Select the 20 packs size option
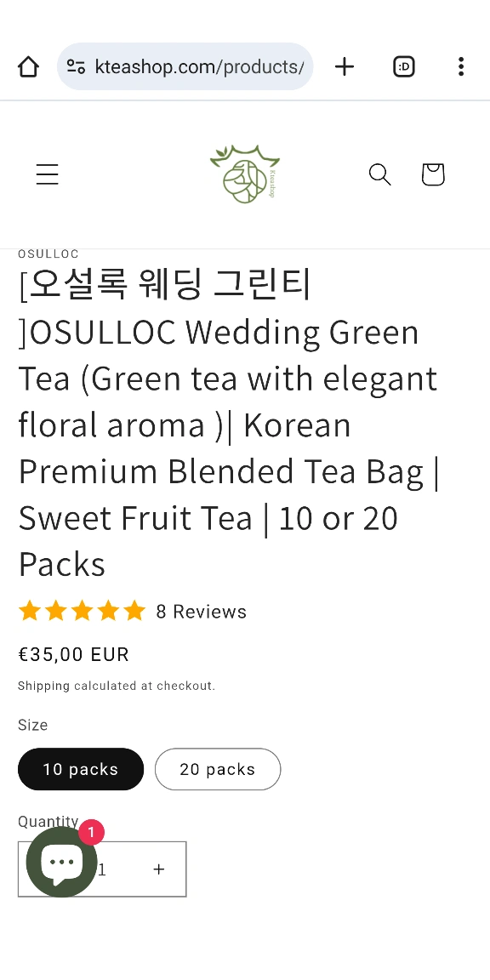The height and width of the screenshot is (980, 490). [218, 769]
